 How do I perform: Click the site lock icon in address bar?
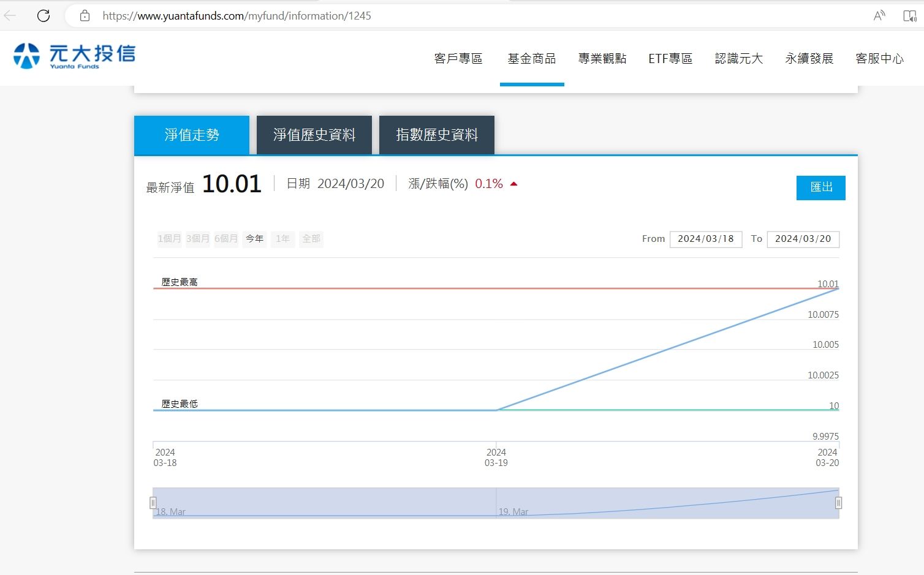85,16
